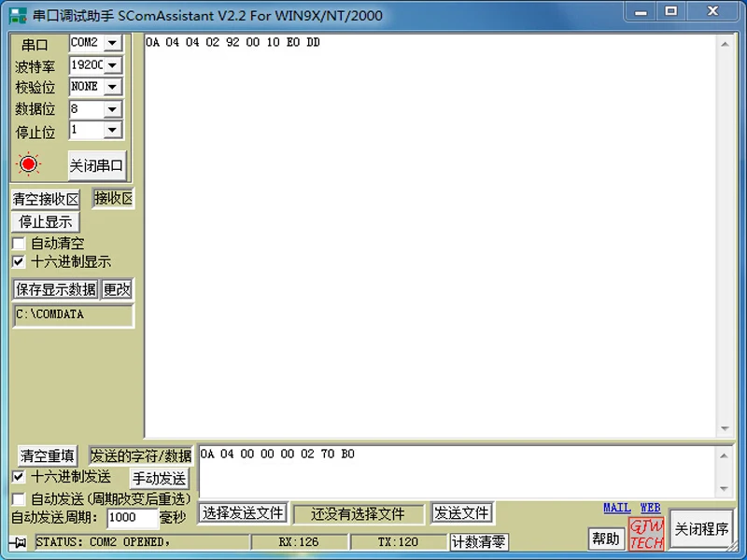Click the 接收区 label
Image resolution: width=747 pixels, height=560 pixels.
coord(113,199)
